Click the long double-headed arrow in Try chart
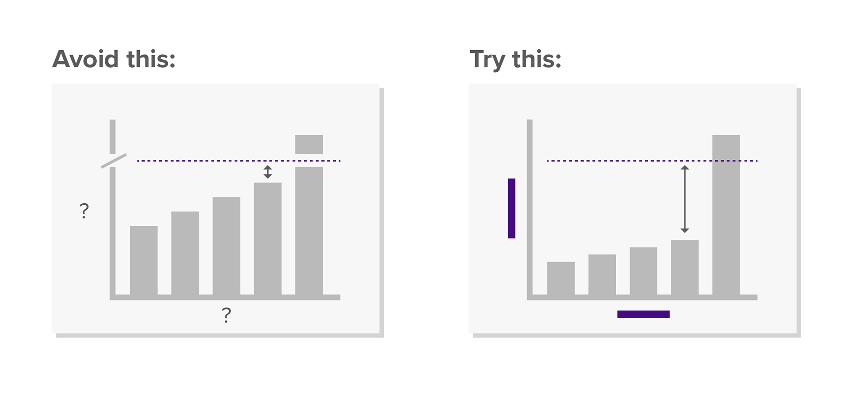 click(685, 199)
